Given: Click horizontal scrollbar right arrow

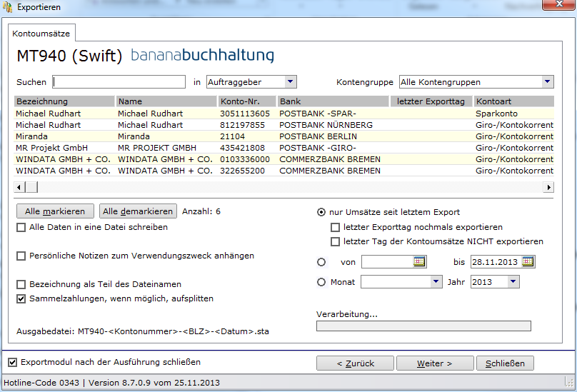Looking at the screenshot, I should click(548, 187).
